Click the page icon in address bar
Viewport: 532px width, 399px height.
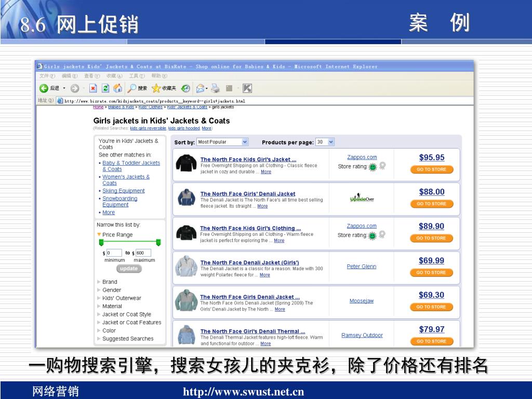tap(60, 101)
